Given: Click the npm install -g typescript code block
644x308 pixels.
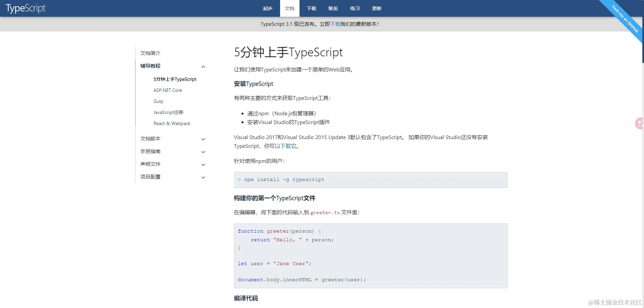Looking at the screenshot, I should (x=371, y=180).
